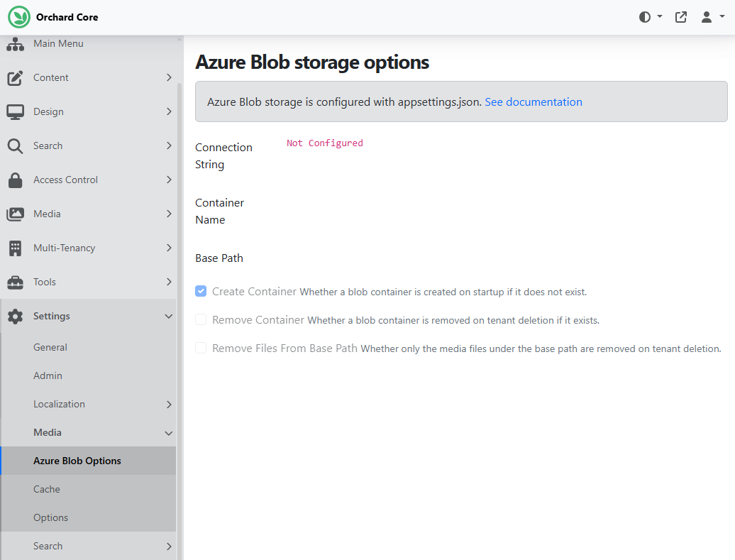Click the Tools toolbox icon

[x=15, y=282]
